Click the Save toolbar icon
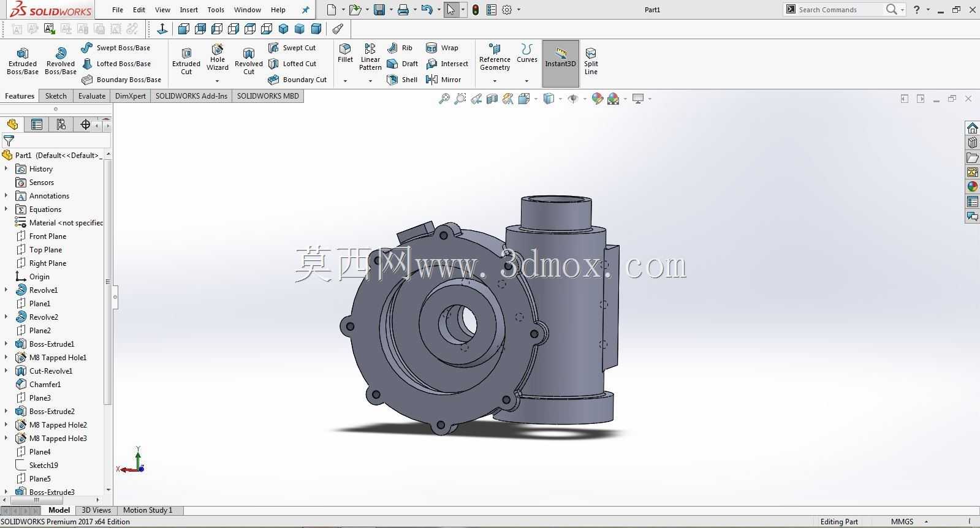Viewport: 980px width, 528px height. point(379,10)
